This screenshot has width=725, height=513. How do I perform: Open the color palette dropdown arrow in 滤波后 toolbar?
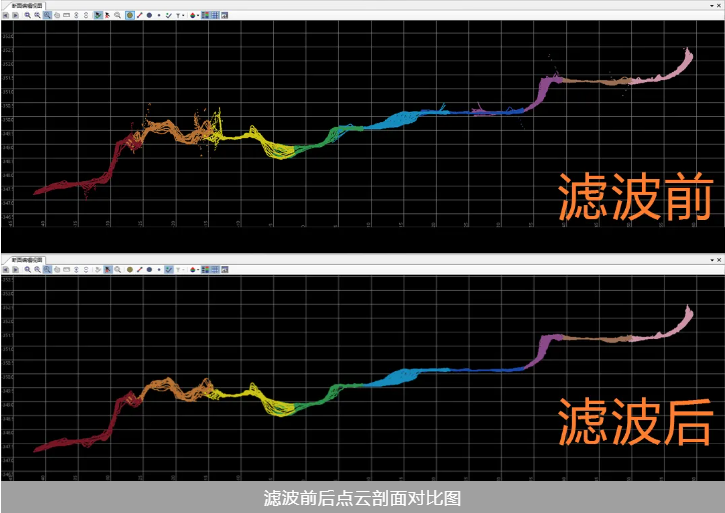198,268
